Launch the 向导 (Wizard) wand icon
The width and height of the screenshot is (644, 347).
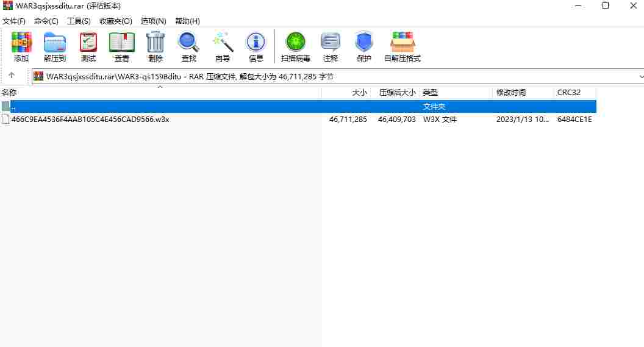pyautogui.click(x=222, y=47)
